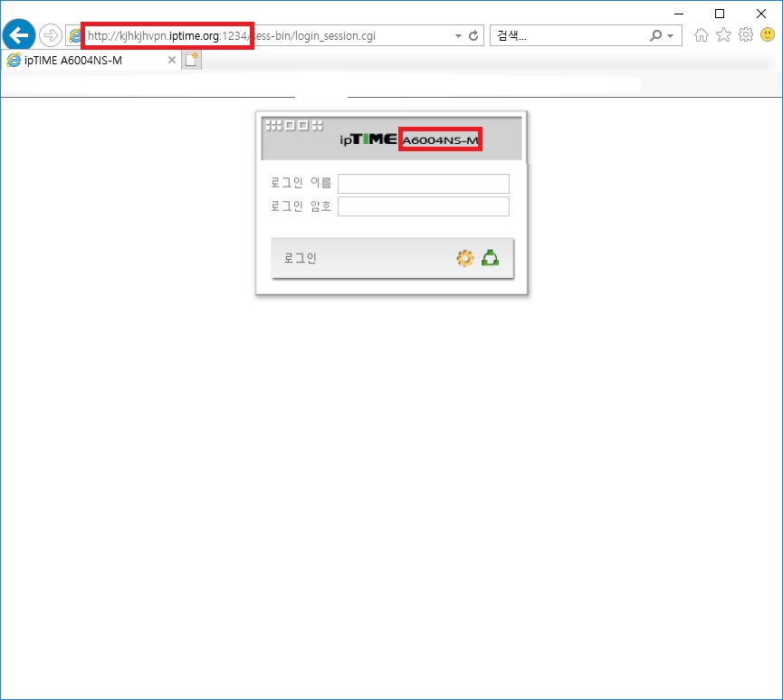Open browser Tools gear icon
The height and width of the screenshot is (700, 783).
point(746,34)
